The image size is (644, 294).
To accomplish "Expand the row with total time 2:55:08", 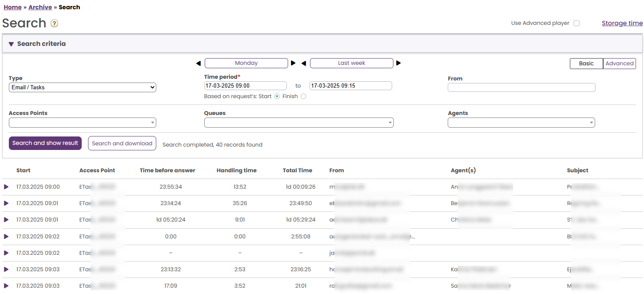I will click(x=6, y=236).
